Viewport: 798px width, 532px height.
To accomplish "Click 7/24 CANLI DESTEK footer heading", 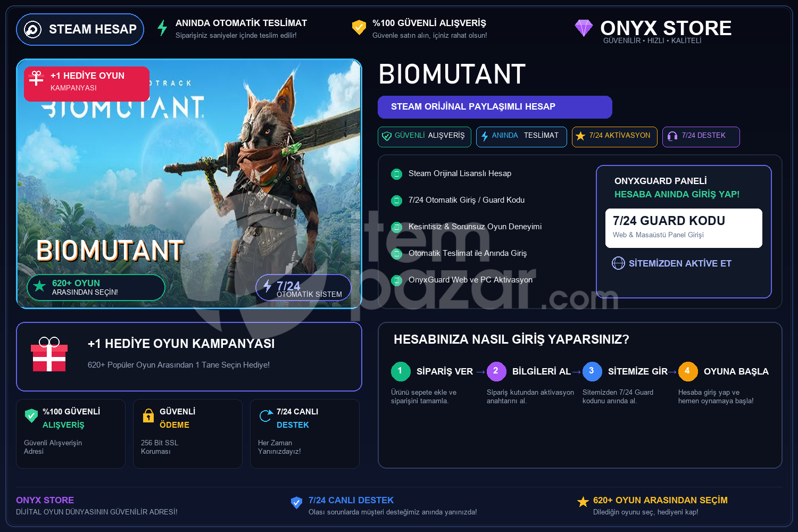I will point(351,501).
